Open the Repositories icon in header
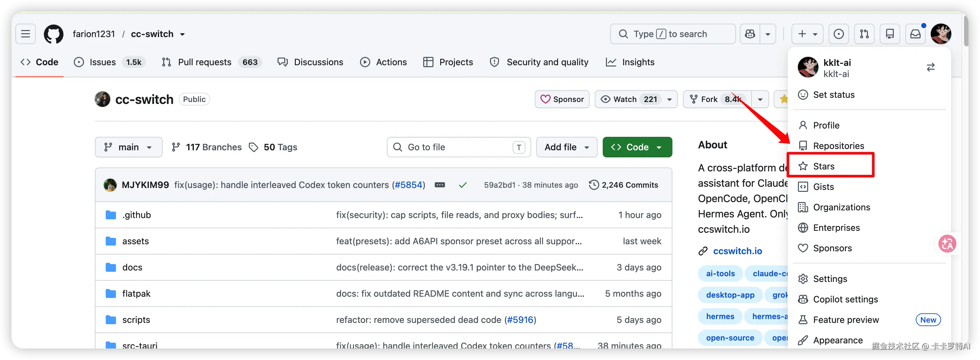The image size is (980, 360). pyautogui.click(x=890, y=34)
